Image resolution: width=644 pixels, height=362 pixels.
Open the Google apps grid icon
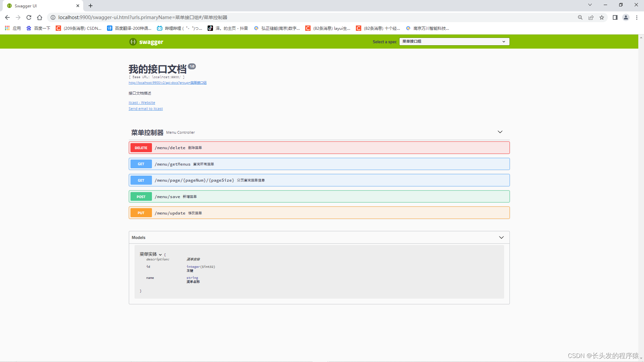coord(7,28)
